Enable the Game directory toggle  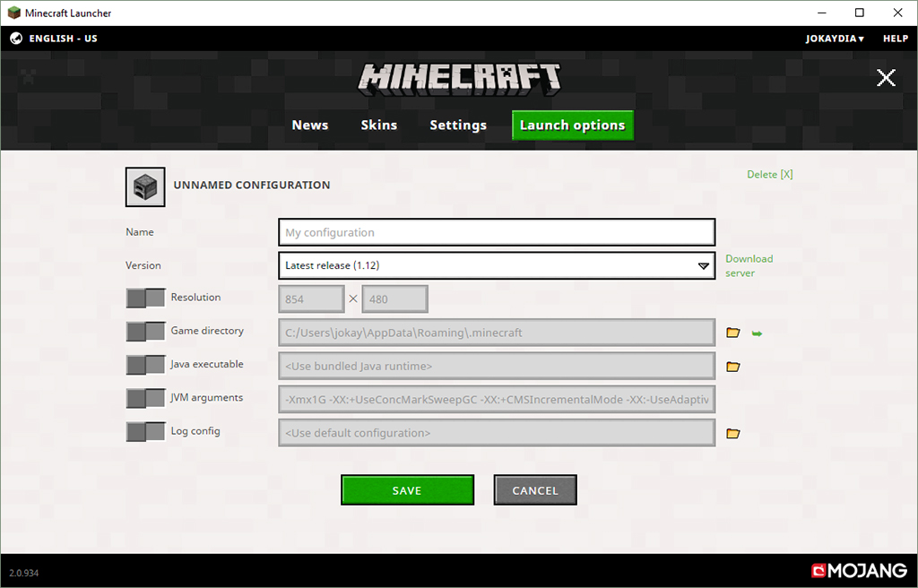coord(146,331)
